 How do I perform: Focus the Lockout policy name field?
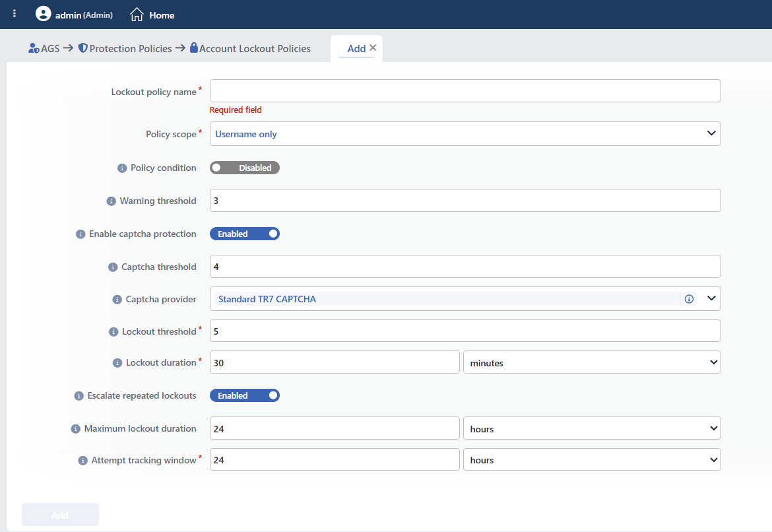pyautogui.click(x=465, y=91)
